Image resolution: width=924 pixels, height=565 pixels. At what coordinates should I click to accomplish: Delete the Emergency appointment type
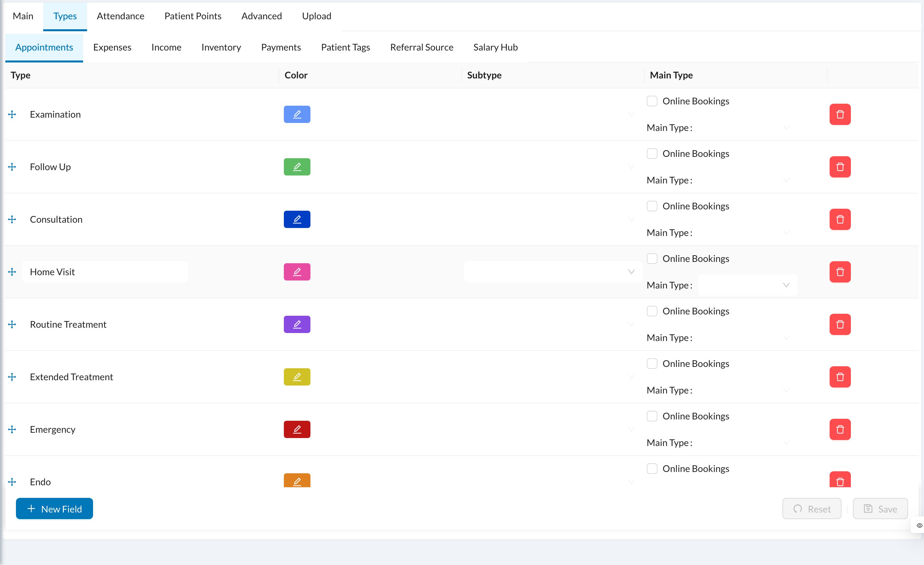pos(840,429)
